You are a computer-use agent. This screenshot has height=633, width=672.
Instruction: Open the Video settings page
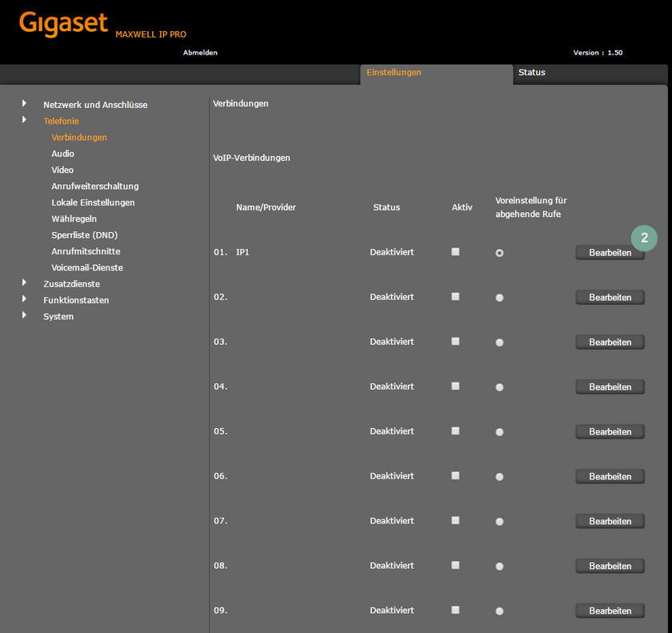(62, 170)
